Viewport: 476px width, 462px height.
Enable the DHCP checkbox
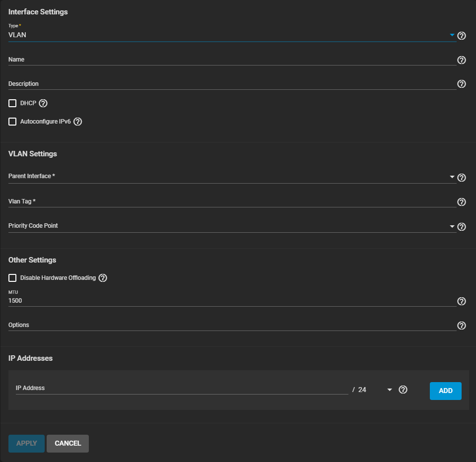(x=12, y=103)
